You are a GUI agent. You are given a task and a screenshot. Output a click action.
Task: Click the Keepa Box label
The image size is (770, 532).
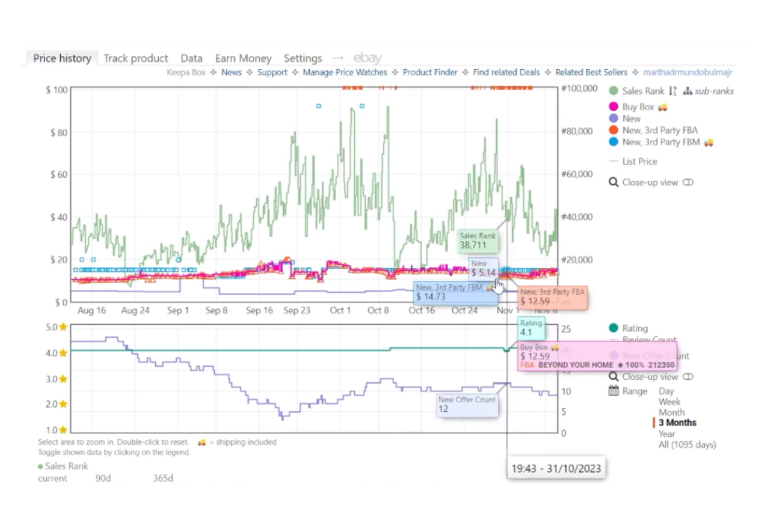186,72
